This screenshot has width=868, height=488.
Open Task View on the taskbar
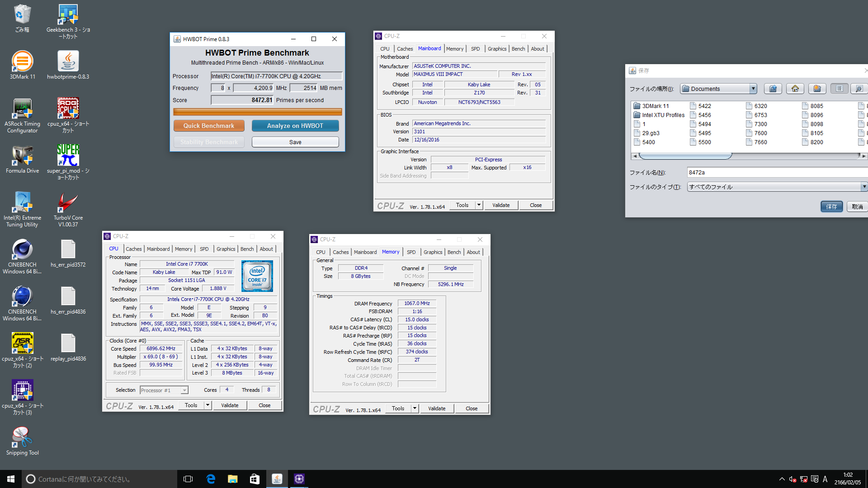(188, 479)
